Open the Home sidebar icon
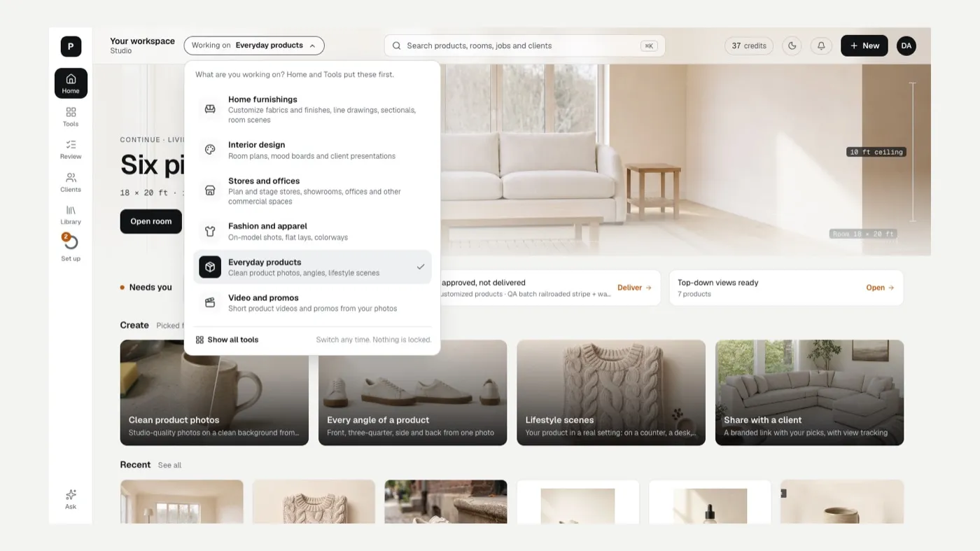This screenshot has height=551, width=980. (71, 83)
